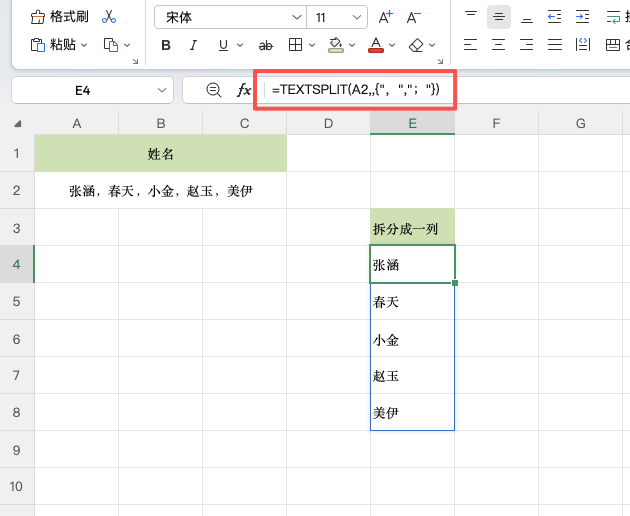Click the Wrap Text icon

pyautogui.click(x=613, y=17)
